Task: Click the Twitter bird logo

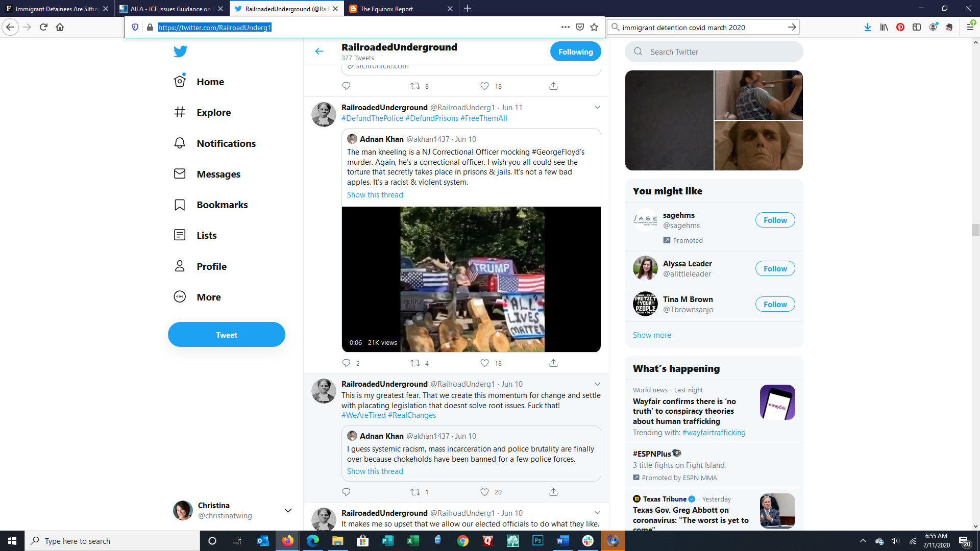Action: pyautogui.click(x=180, y=51)
